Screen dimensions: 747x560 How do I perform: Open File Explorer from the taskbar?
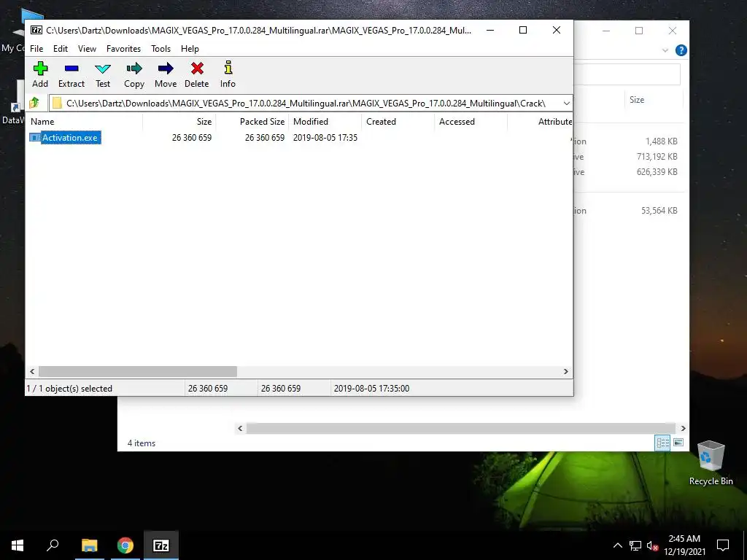89,545
